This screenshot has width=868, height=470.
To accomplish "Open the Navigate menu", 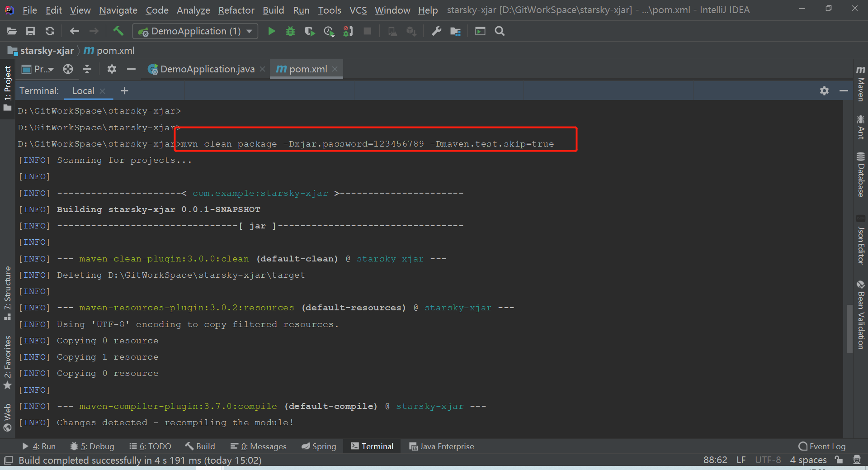I will pyautogui.click(x=118, y=10).
